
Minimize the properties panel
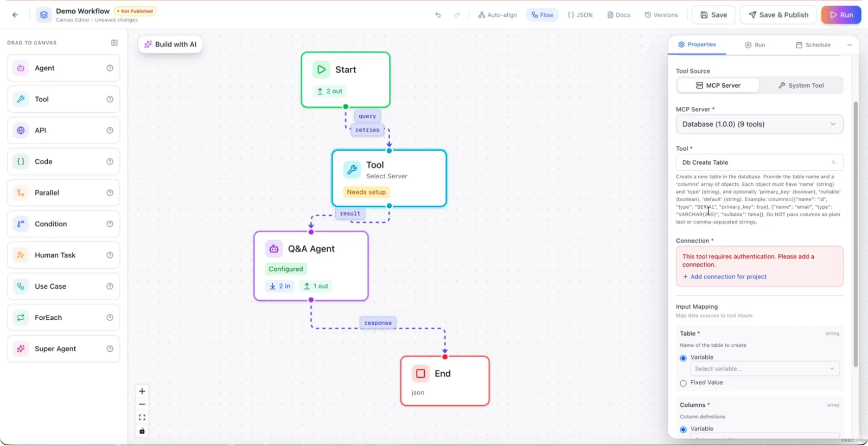point(850,45)
